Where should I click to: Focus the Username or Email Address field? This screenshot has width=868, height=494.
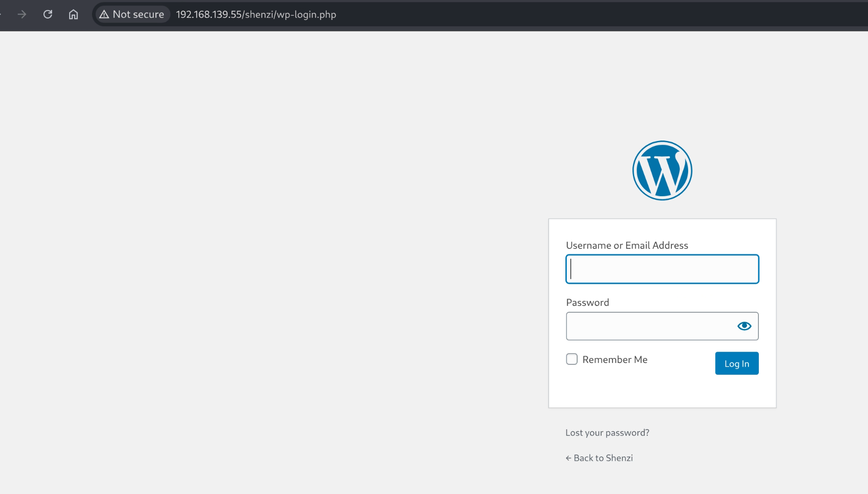pos(662,269)
